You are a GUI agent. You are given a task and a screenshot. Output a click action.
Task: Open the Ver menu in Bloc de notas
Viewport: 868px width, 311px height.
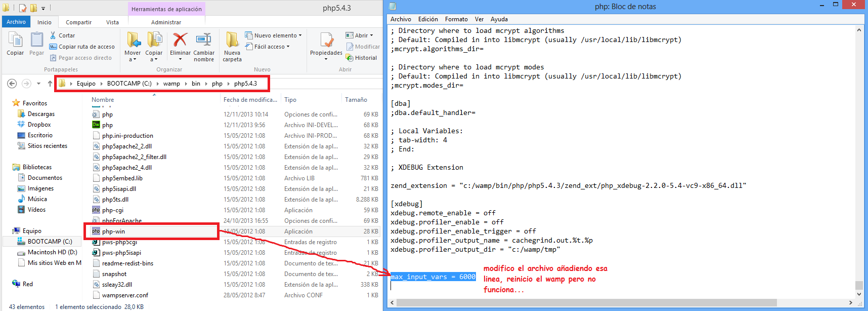tap(479, 19)
